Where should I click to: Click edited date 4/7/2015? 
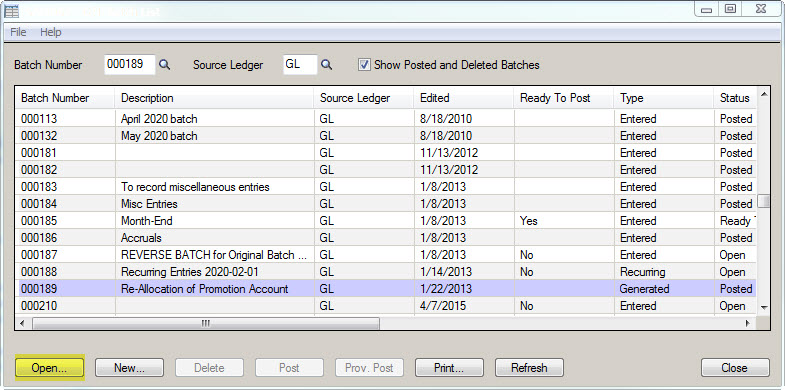point(443,306)
